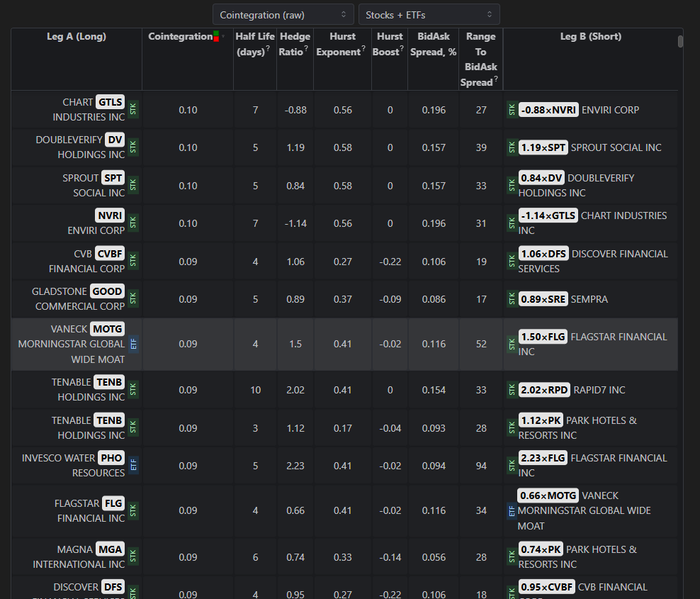The width and height of the screenshot is (700, 599).
Task: Open the Stocks + ETFs dropdown
Action: pyautogui.click(x=429, y=15)
